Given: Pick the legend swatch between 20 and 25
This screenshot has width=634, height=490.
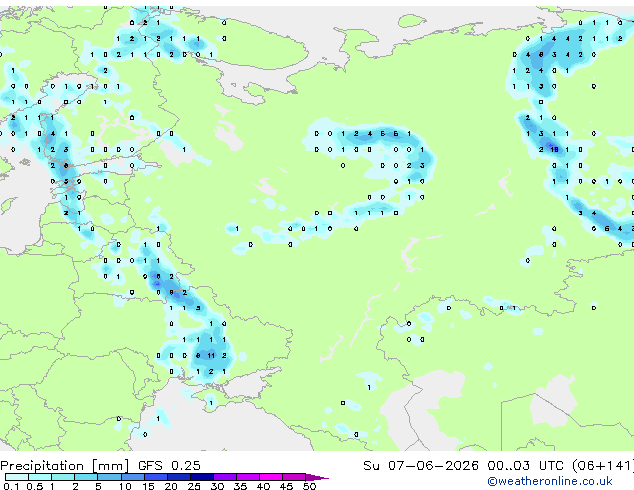Looking at the screenshot, I should point(179,477).
